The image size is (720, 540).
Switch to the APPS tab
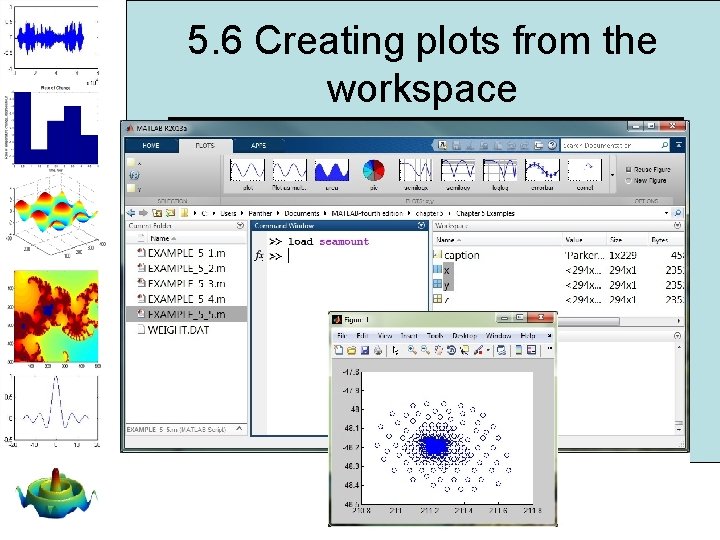(259, 145)
